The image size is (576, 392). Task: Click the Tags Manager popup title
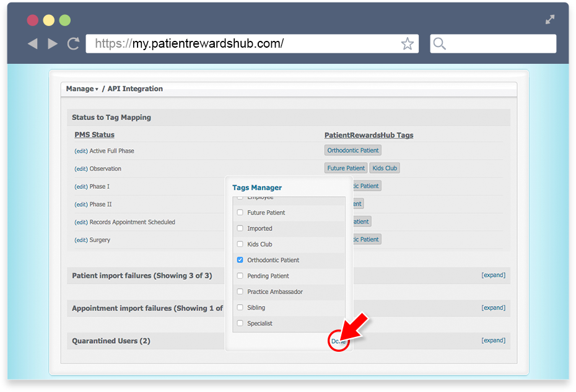click(x=257, y=188)
